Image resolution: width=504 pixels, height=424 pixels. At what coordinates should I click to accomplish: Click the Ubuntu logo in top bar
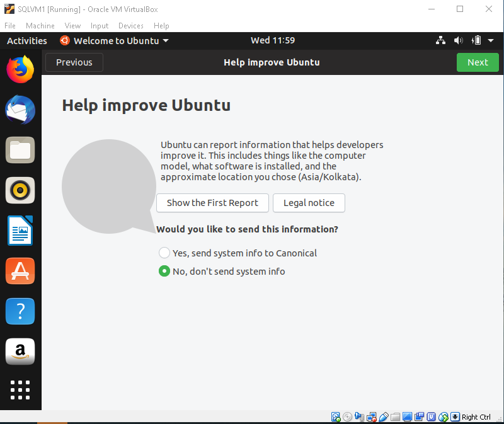(65, 40)
